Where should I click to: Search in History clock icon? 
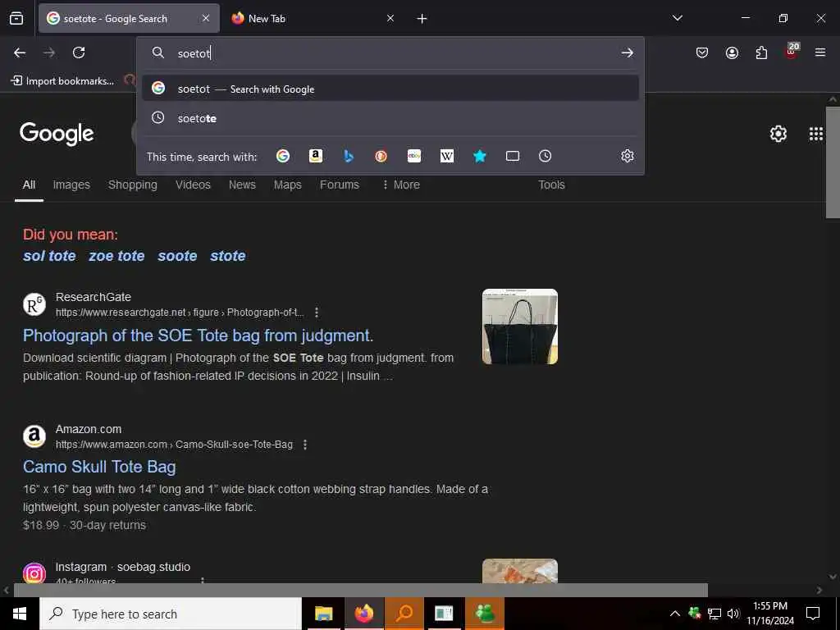click(545, 156)
